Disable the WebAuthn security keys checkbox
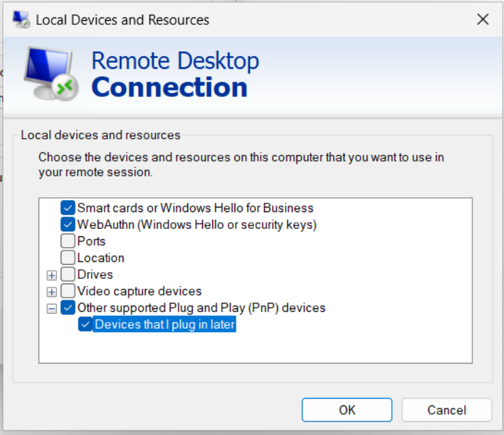Screen dimensions: 504x435 pos(68,224)
